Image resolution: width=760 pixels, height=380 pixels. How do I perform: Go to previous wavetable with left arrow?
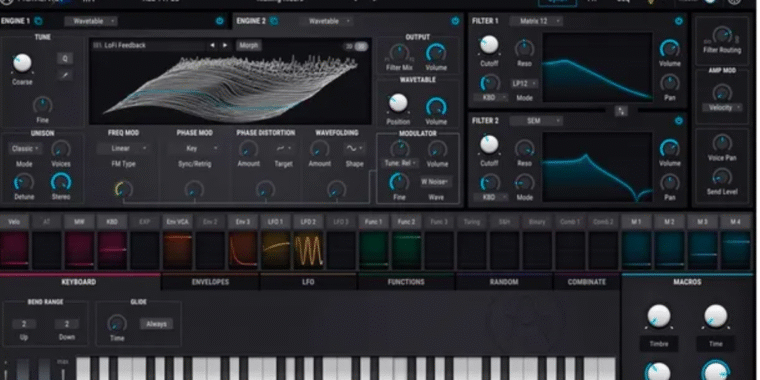point(212,46)
